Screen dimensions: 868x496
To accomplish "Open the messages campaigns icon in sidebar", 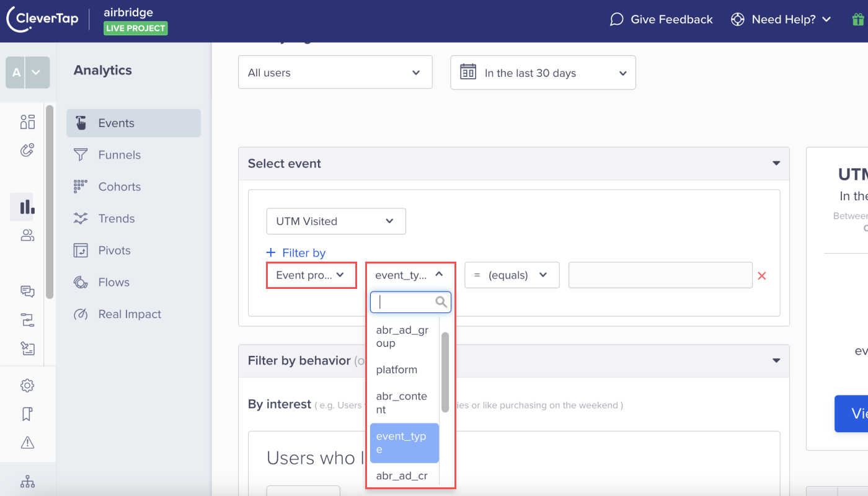I will tap(27, 291).
